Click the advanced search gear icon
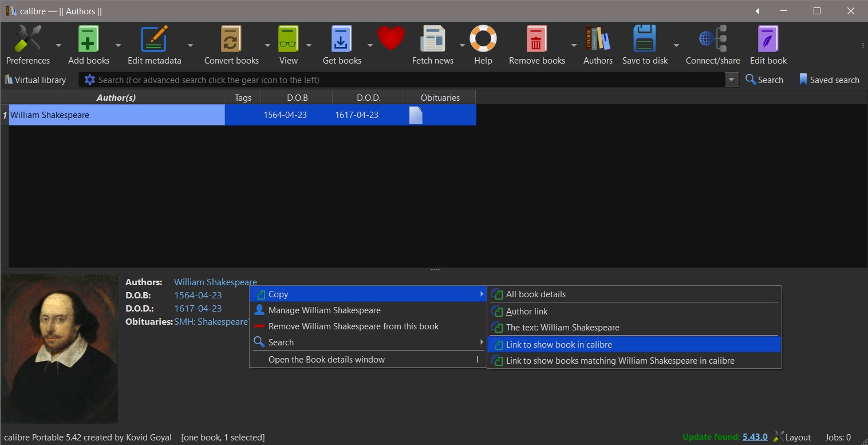 click(90, 80)
